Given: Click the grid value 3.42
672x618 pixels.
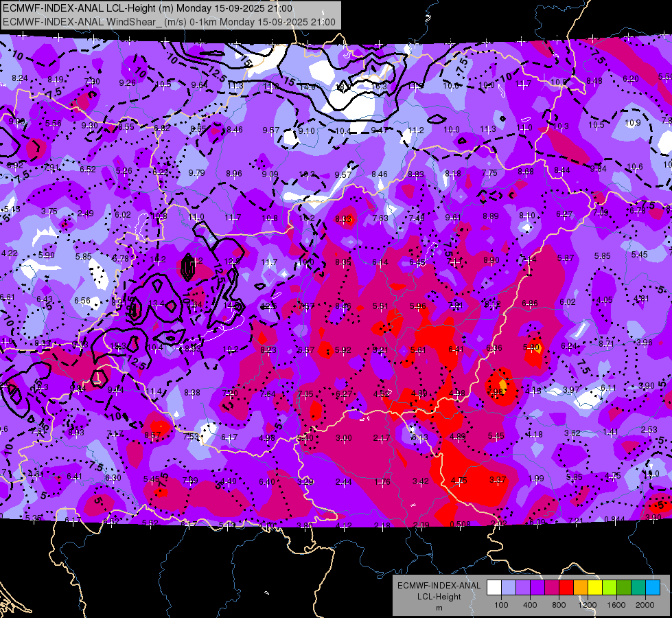Looking at the screenshot, I should pos(420,481).
